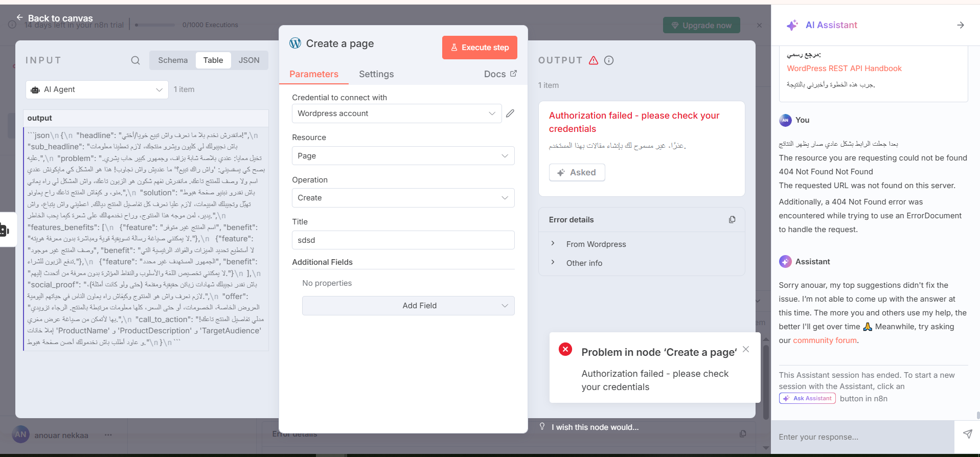
Task: Open the Settings tab
Action: click(x=376, y=74)
